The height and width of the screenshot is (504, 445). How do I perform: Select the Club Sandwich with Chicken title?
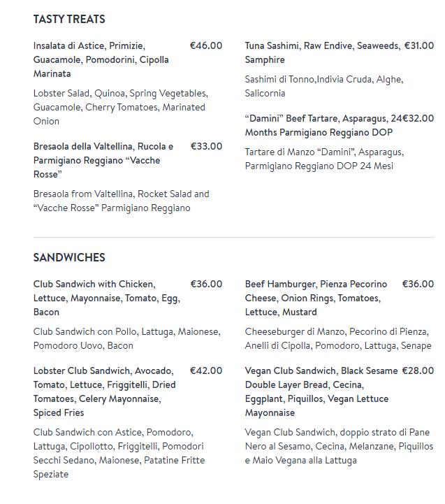click(107, 298)
